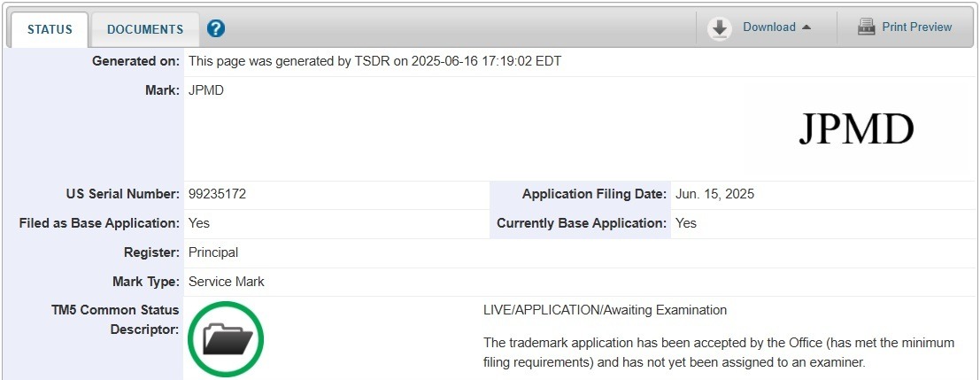Click the green folder TM5 status icon
Screen dimensions: 980x380
226,338
